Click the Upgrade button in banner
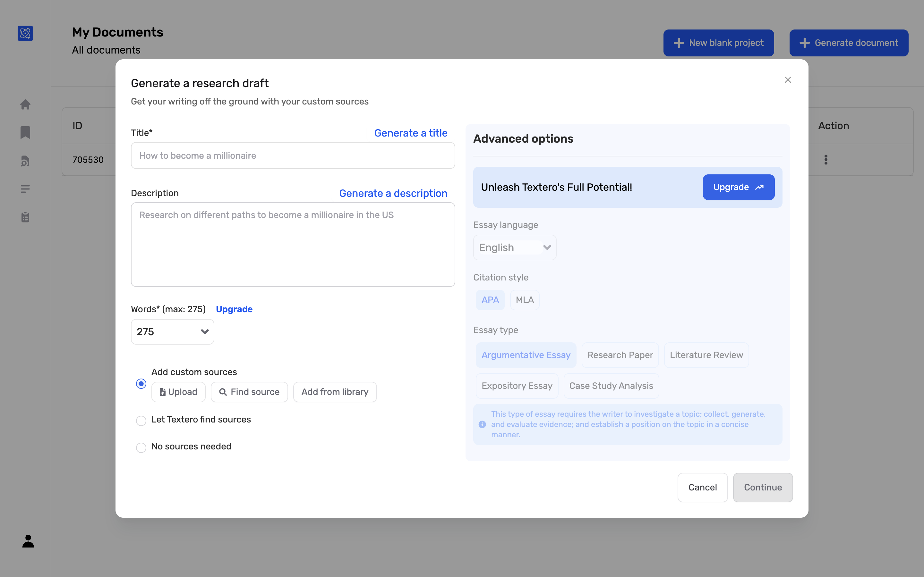Image resolution: width=924 pixels, height=577 pixels. pyautogui.click(x=738, y=187)
